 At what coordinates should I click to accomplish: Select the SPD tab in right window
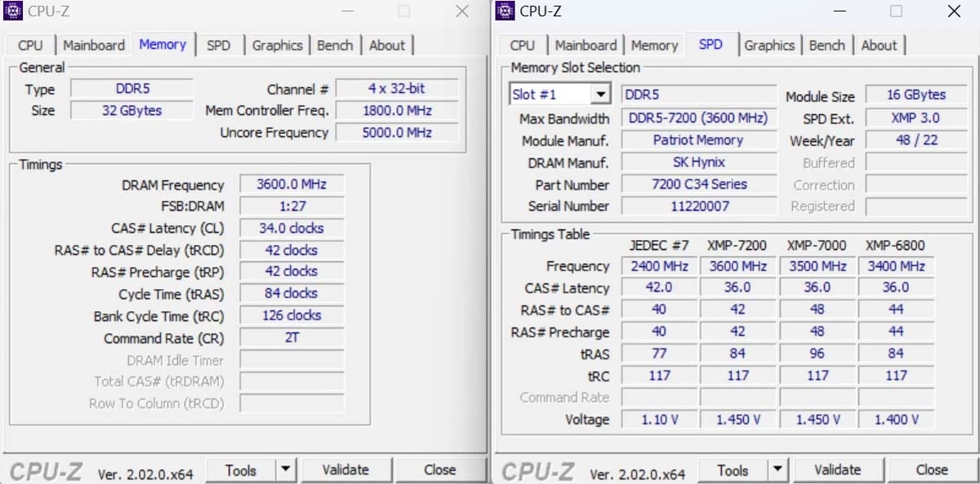point(710,44)
